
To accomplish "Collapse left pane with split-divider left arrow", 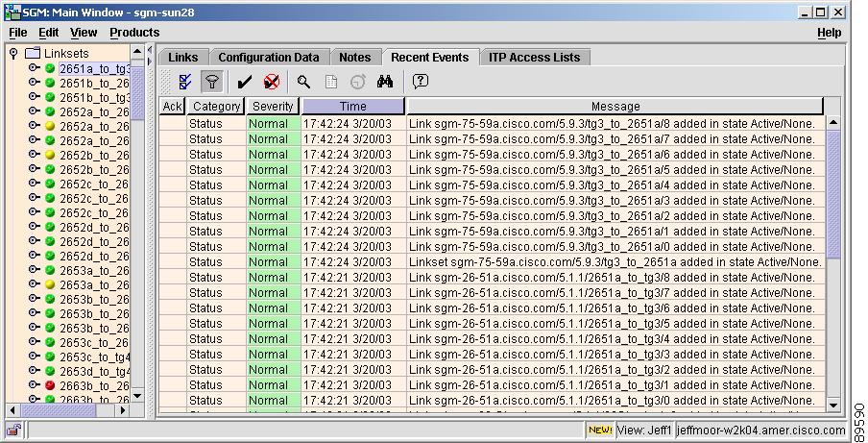I will click(x=150, y=50).
